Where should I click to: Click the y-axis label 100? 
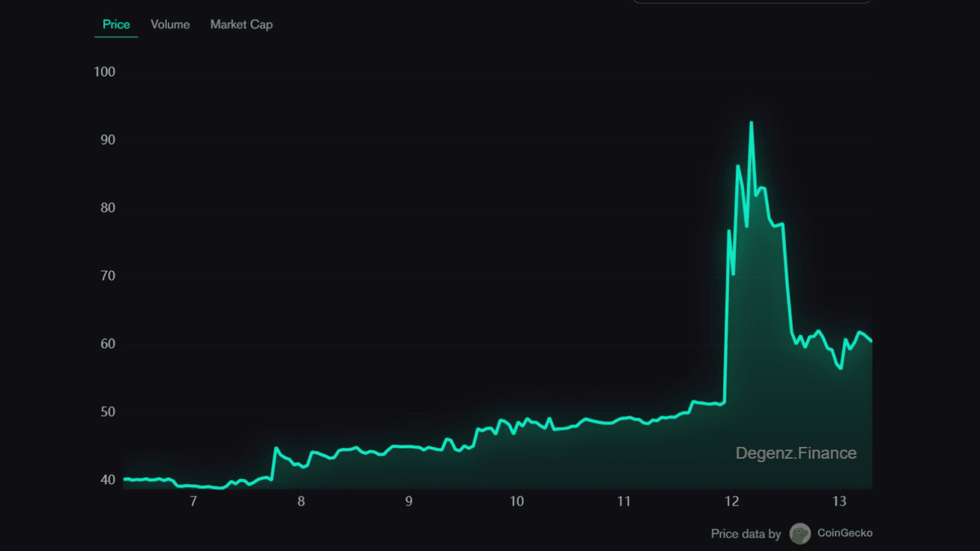[104, 72]
